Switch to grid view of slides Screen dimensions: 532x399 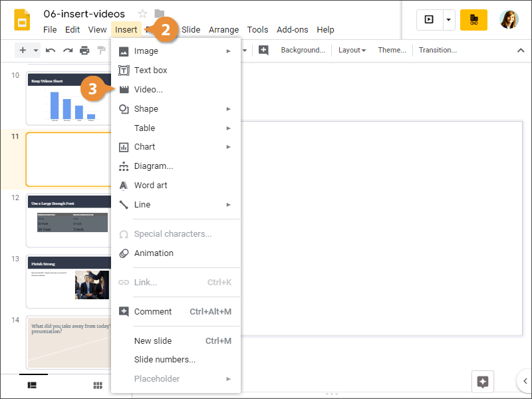point(97,385)
